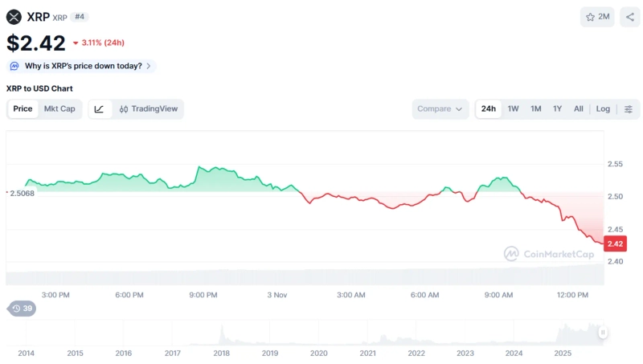Switch chart to Mkt Cap view
This screenshot has width=643, height=364.
coord(59,109)
